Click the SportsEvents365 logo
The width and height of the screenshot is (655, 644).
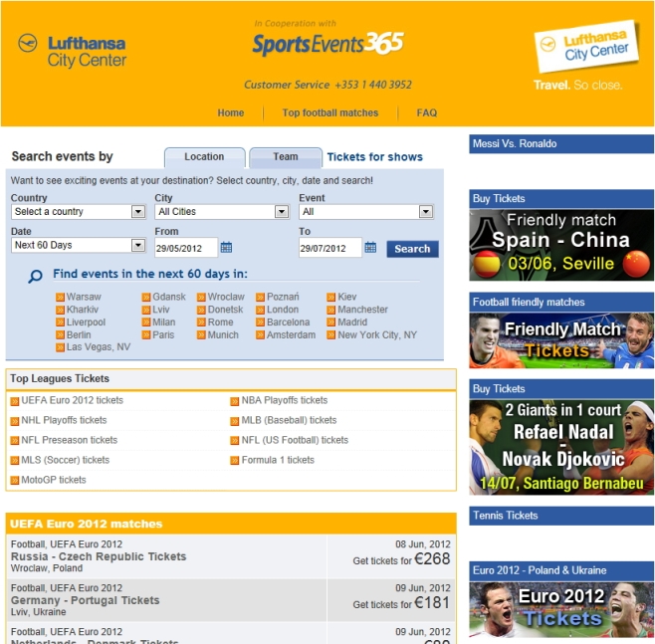click(327, 44)
